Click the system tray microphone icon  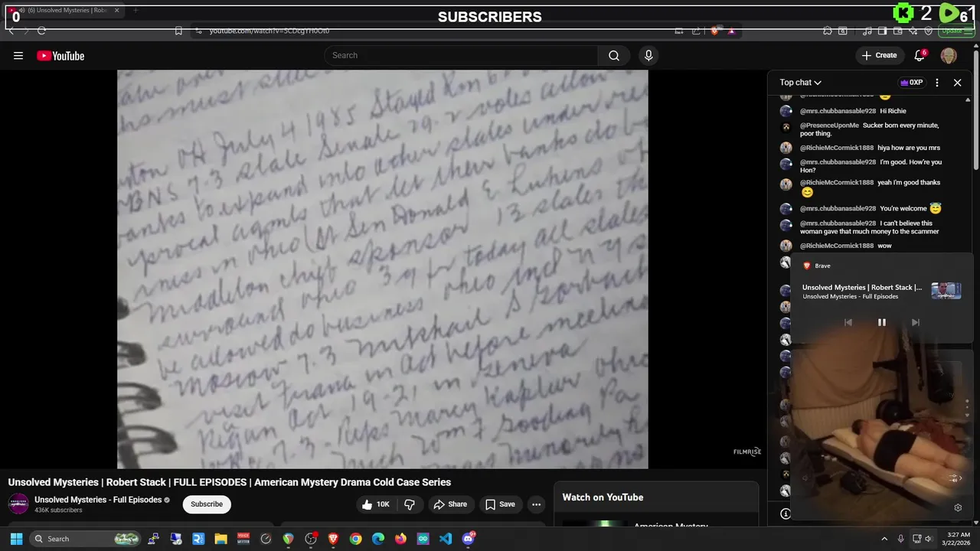(901, 539)
